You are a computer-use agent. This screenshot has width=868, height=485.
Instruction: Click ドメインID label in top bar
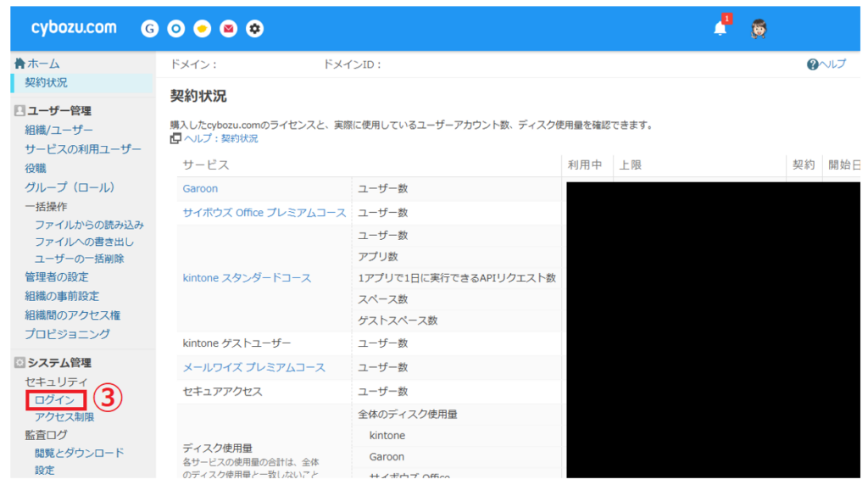pos(353,64)
